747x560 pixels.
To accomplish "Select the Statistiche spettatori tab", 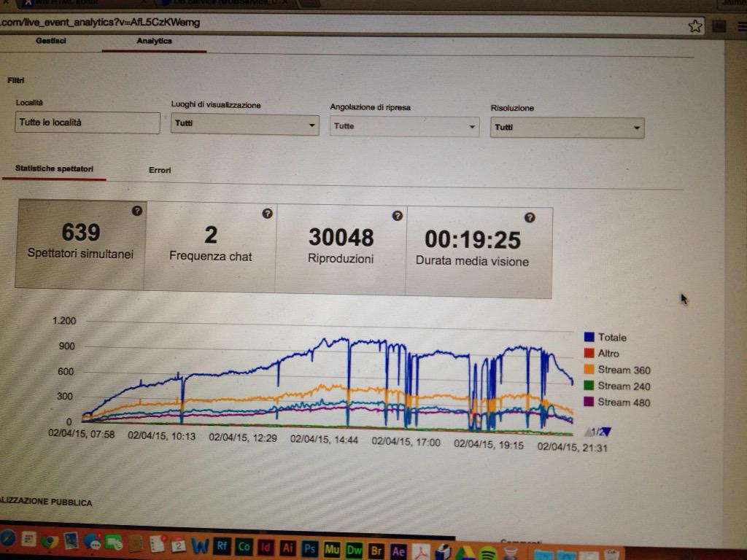I will (x=54, y=169).
